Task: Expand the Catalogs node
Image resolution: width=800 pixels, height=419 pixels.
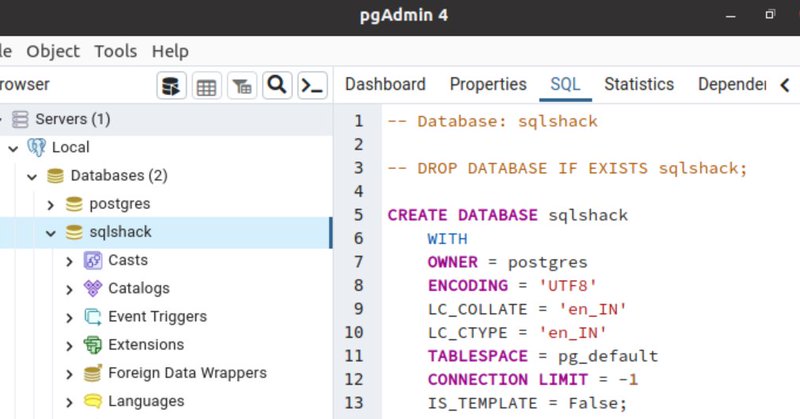Action: tap(69, 290)
